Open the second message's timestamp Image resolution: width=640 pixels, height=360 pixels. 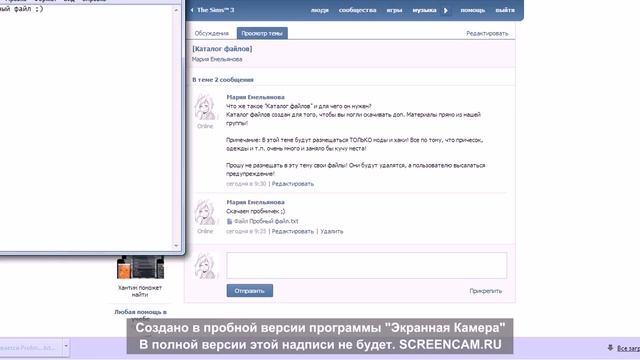coord(246,231)
